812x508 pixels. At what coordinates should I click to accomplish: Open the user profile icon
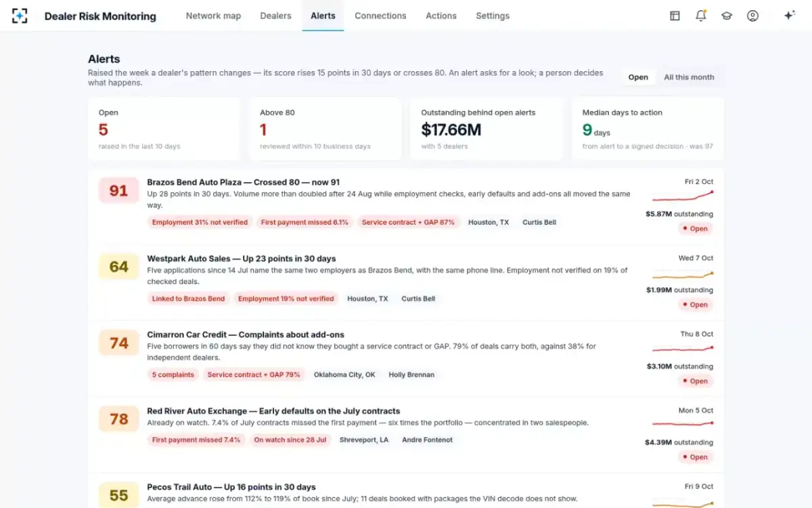pyautogui.click(x=752, y=16)
